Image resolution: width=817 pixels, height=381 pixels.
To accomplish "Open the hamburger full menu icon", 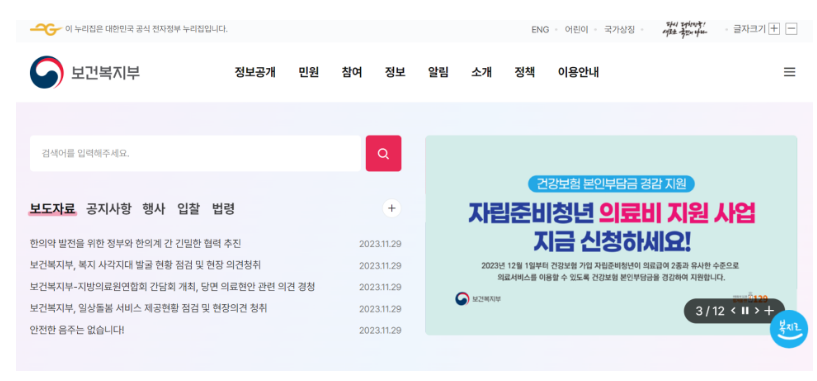I will tap(789, 72).
